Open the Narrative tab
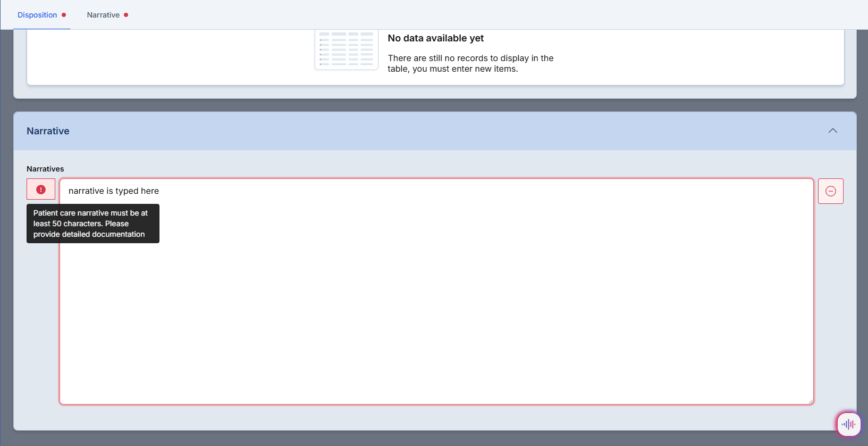This screenshot has height=446, width=868. [103, 15]
